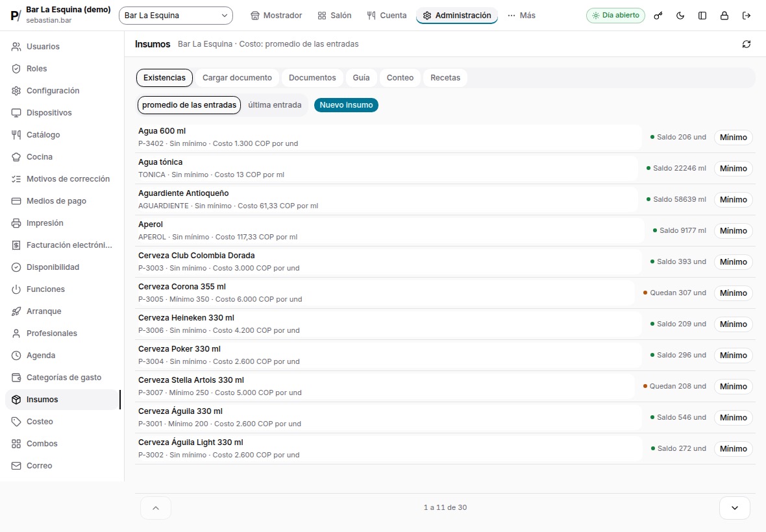The height and width of the screenshot is (532, 766).
Task: Open the Bar La Esquina location dropdown
Action: pos(176,16)
